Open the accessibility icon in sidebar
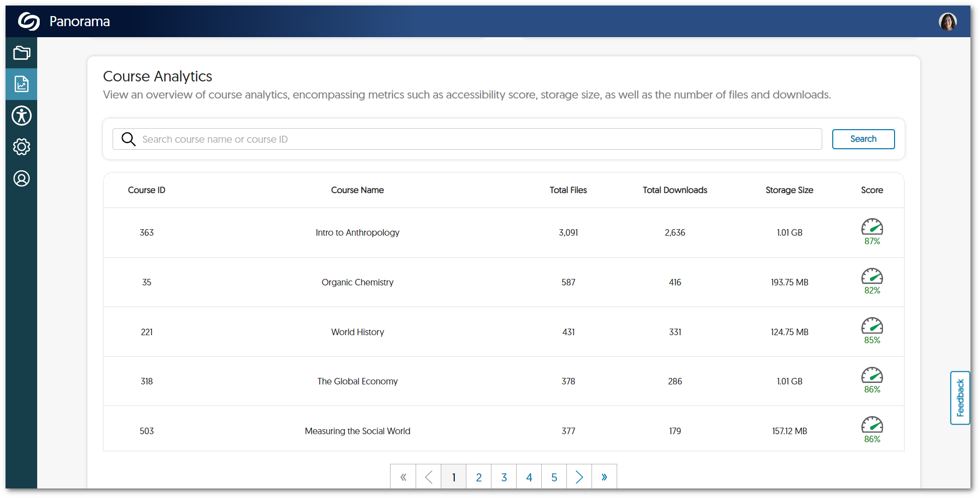 21,116
